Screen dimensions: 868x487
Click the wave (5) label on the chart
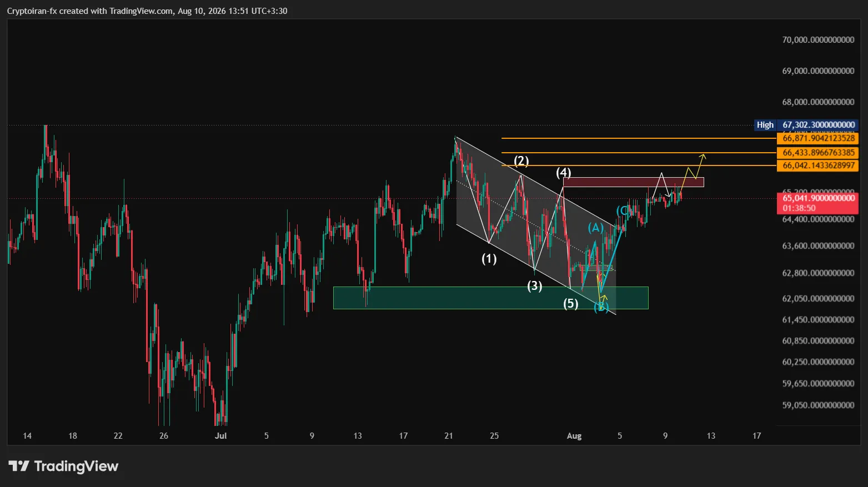click(571, 304)
